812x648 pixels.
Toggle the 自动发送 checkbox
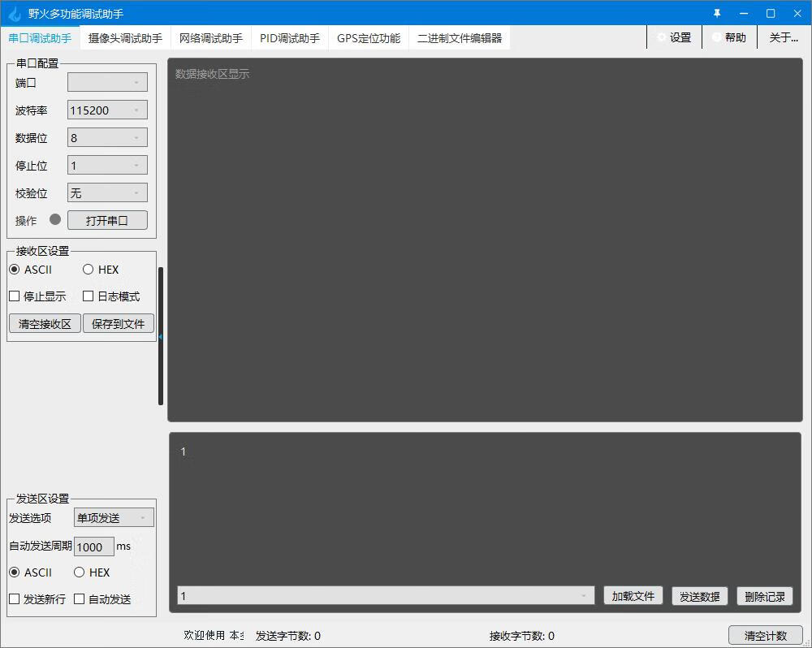click(x=80, y=599)
